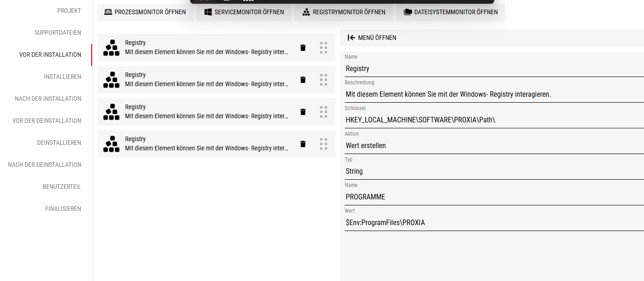The image size is (644, 281).
Task: Edit the Wert field containing $Env:ProgramFiles\PROXIA
Action: click(x=493, y=223)
